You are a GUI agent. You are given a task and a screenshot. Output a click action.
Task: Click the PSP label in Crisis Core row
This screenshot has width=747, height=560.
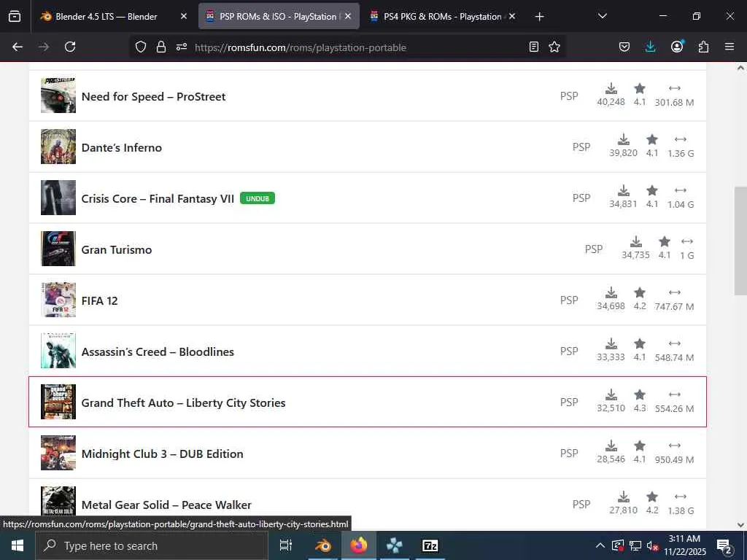(581, 198)
